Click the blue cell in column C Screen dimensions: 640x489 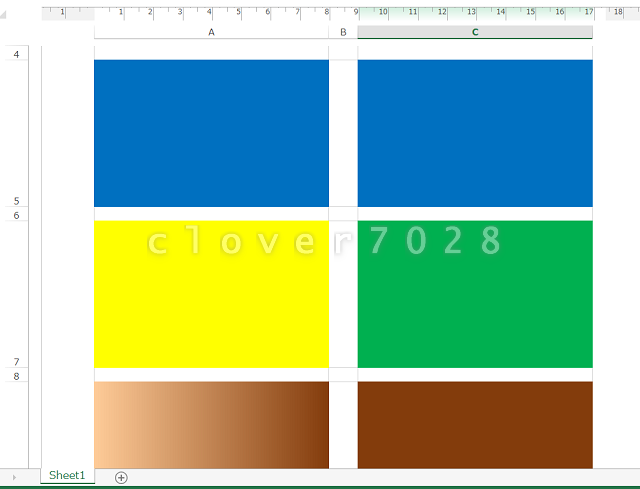coord(474,133)
